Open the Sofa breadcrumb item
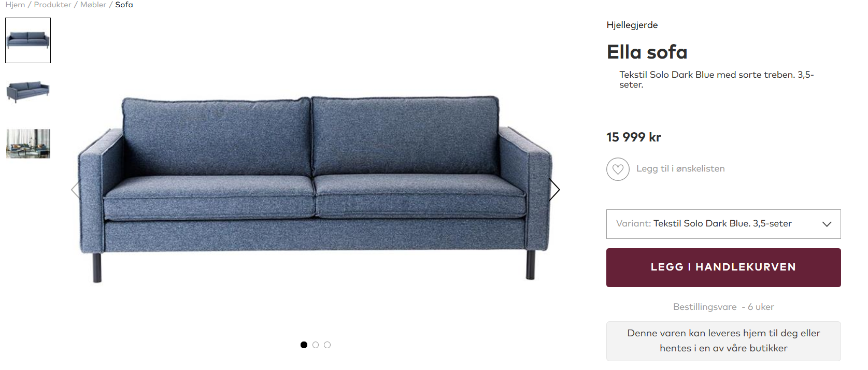This screenshot has height=370, width=868. (124, 5)
